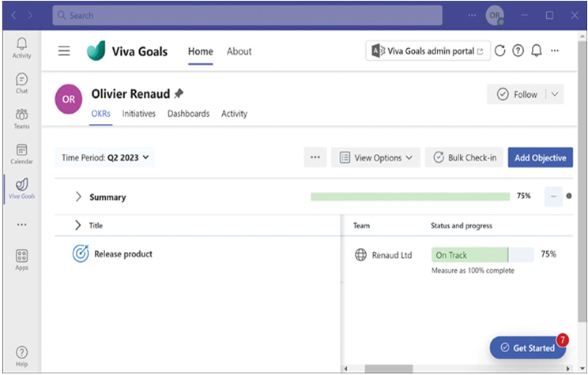Click the On Track progress bar

483,255
